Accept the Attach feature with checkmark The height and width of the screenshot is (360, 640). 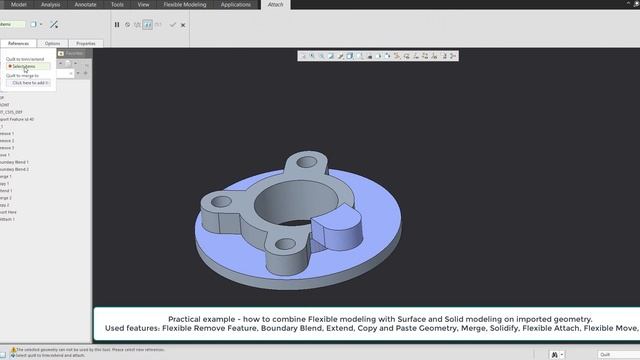point(173,24)
